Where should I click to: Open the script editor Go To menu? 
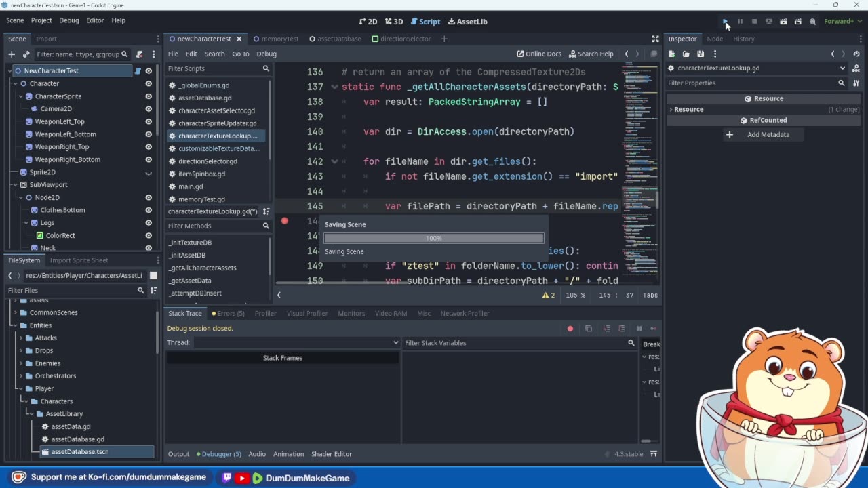pos(241,54)
